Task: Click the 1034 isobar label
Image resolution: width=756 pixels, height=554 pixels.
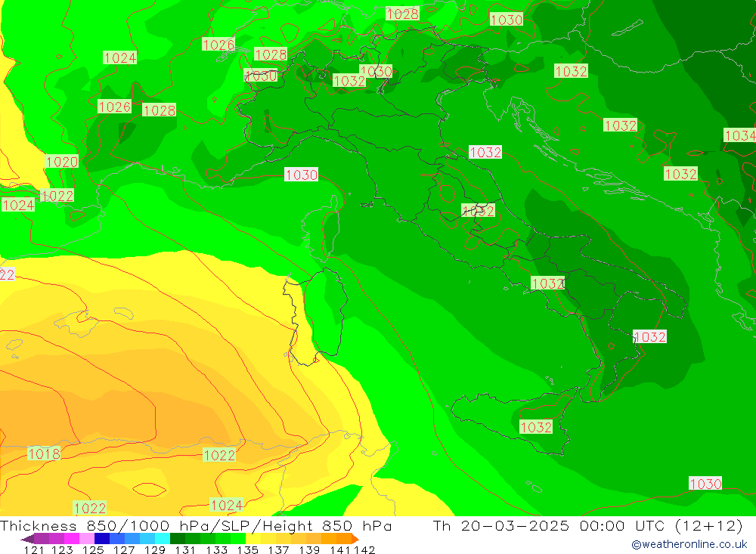Action: (739, 135)
